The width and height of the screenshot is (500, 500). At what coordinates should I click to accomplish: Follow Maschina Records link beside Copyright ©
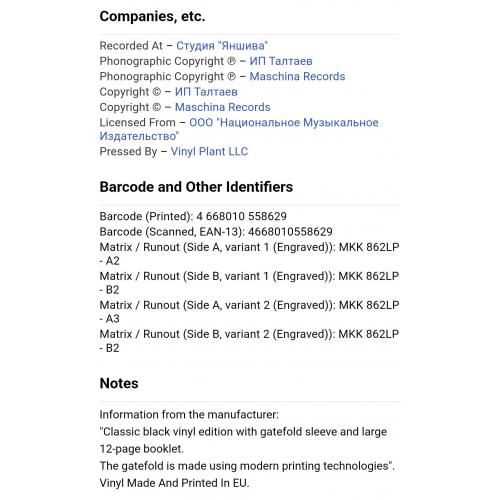point(223,107)
